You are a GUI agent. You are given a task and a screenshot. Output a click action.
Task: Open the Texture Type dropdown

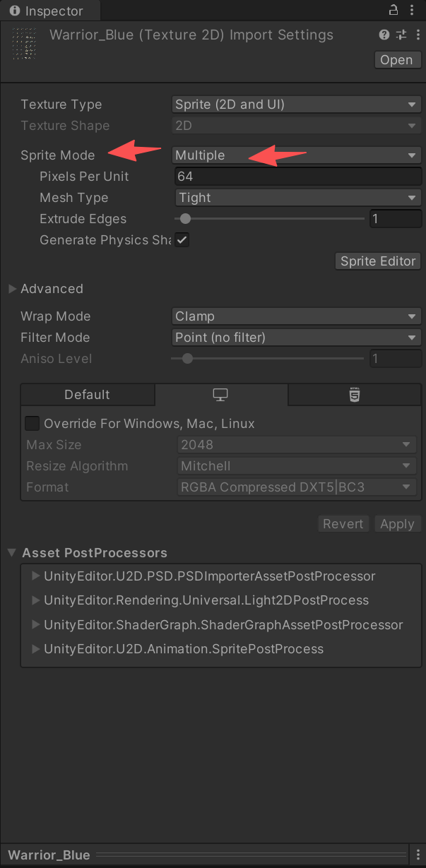click(297, 105)
